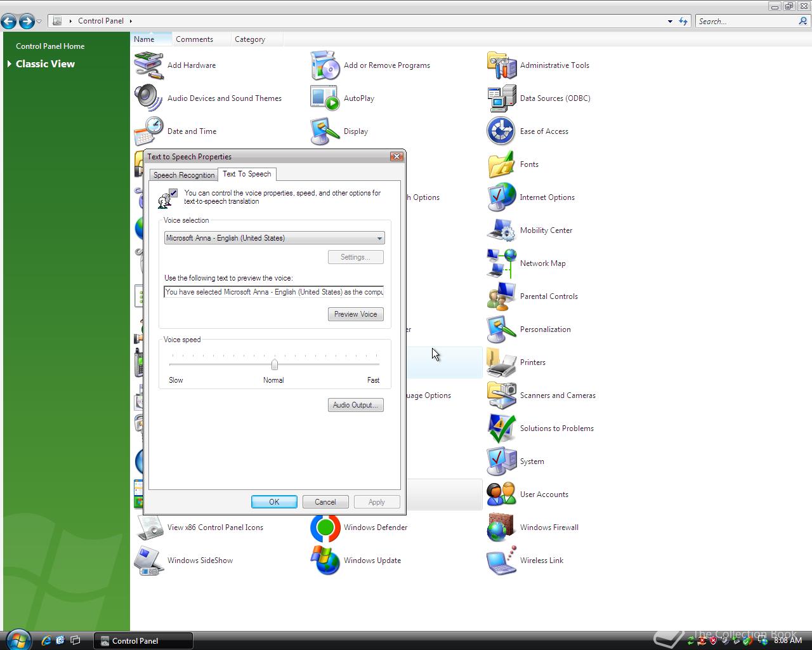Expand the Microsoft Anna voice selection dropdown

click(x=379, y=238)
